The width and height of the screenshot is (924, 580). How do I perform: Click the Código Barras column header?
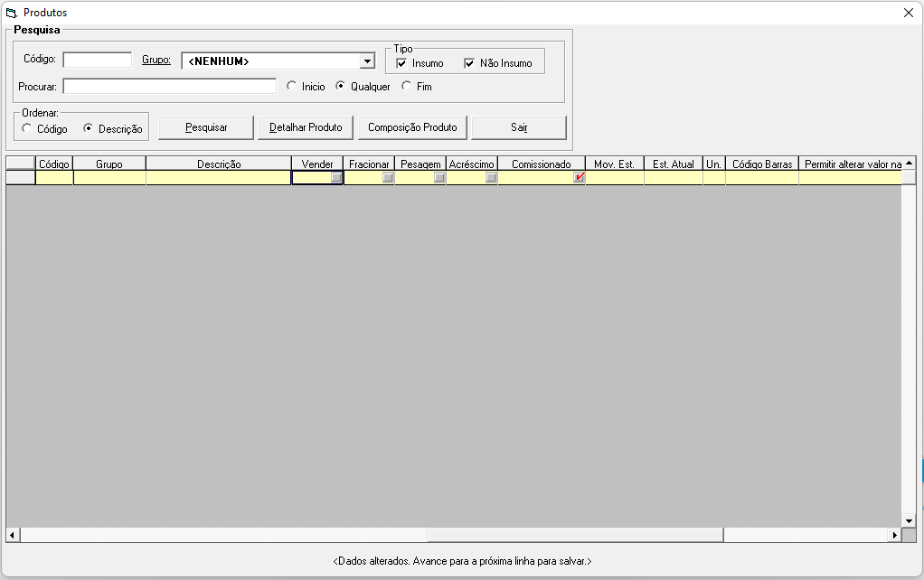pos(762,164)
